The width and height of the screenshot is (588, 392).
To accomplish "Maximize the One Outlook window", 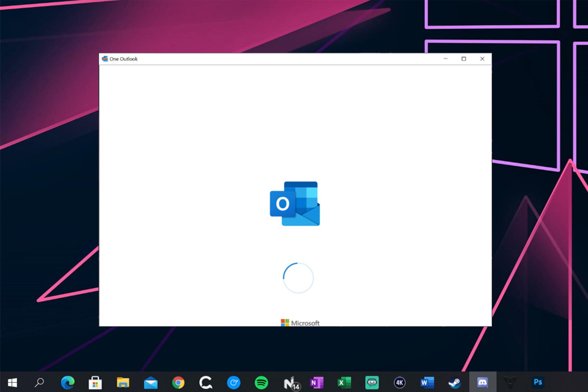I will [x=464, y=59].
